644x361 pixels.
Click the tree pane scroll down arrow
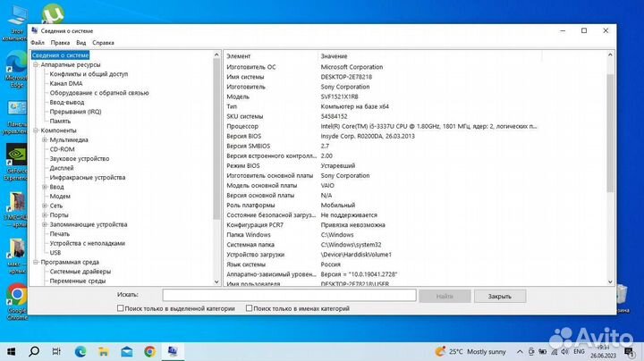point(216,281)
